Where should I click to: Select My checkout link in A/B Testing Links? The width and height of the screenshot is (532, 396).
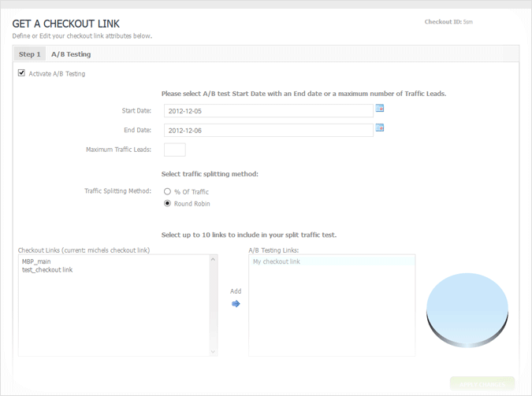(277, 261)
